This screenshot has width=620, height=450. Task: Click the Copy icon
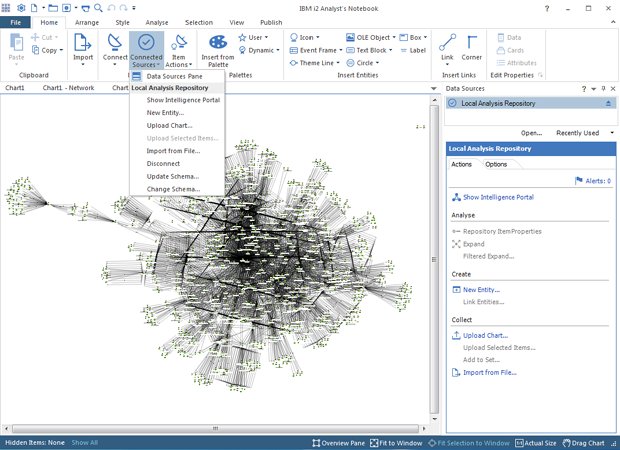click(x=35, y=50)
